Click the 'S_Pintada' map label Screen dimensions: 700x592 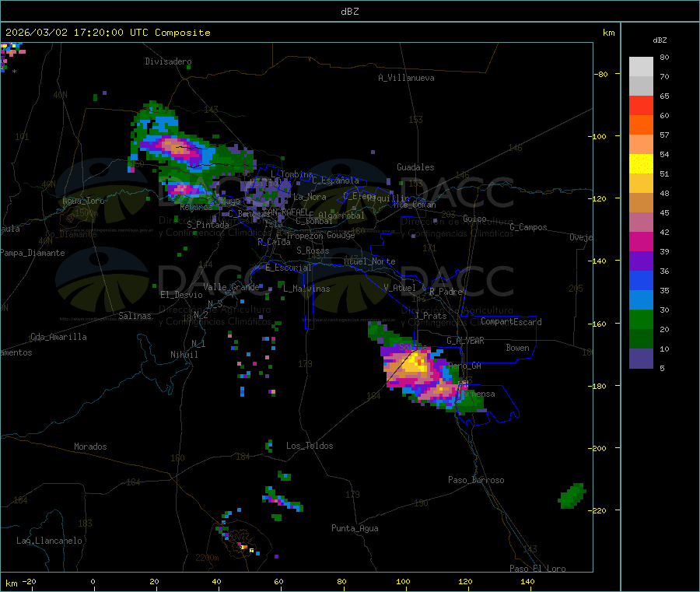pos(208,225)
